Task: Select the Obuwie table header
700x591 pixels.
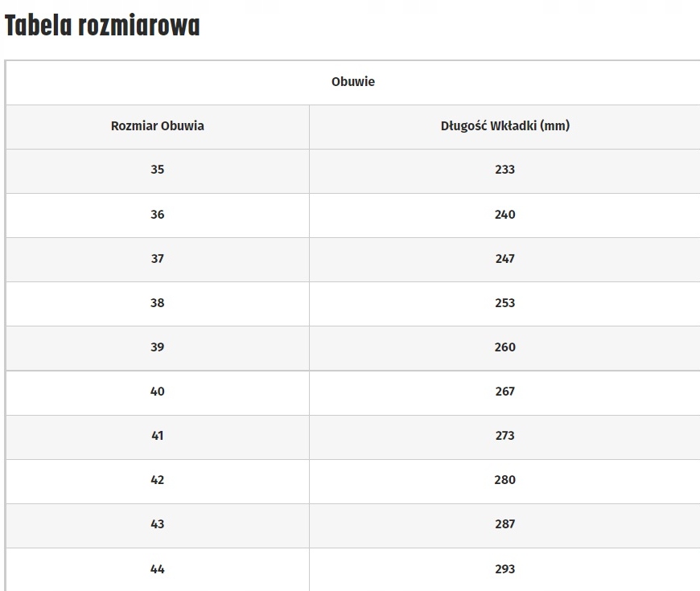Action: pos(352,82)
